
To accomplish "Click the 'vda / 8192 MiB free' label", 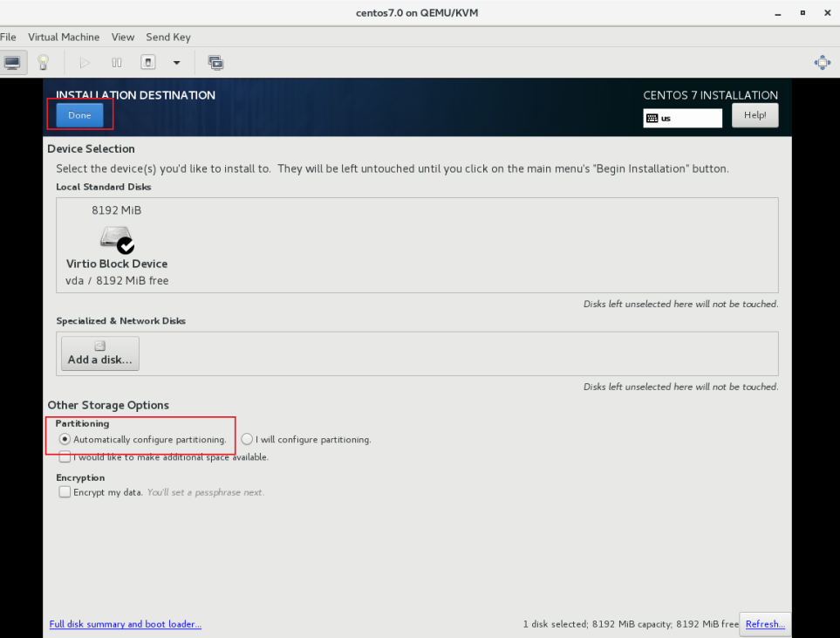I will [117, 280].
